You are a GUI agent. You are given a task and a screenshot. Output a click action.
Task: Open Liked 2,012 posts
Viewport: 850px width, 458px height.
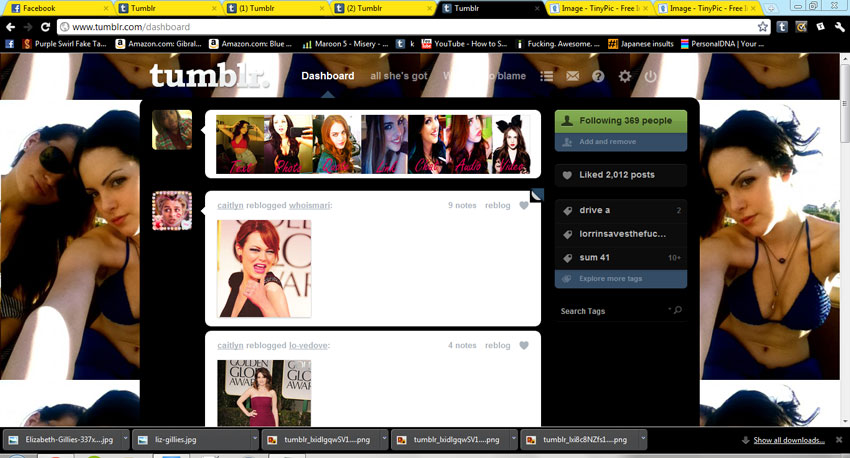621,175
